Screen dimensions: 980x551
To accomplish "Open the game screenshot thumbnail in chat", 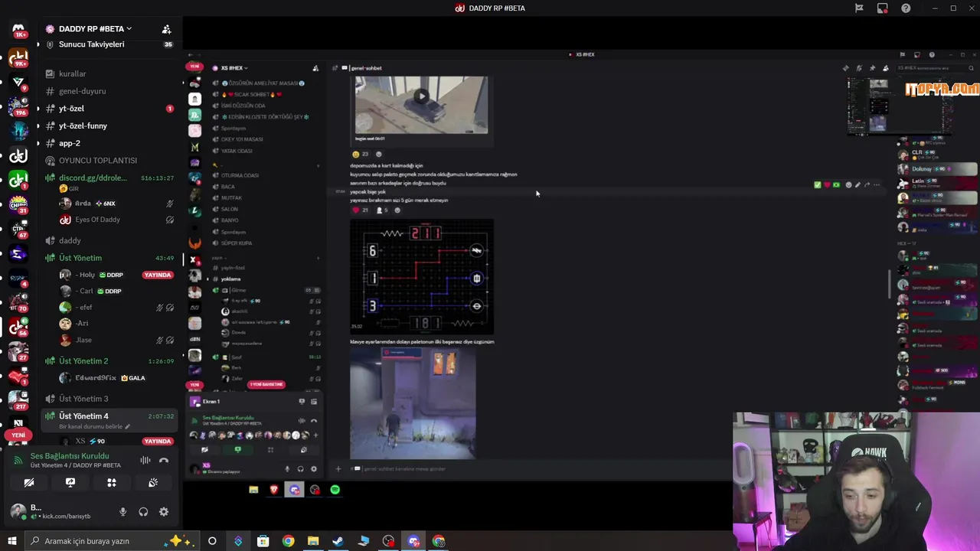I will tap(413, 403).
